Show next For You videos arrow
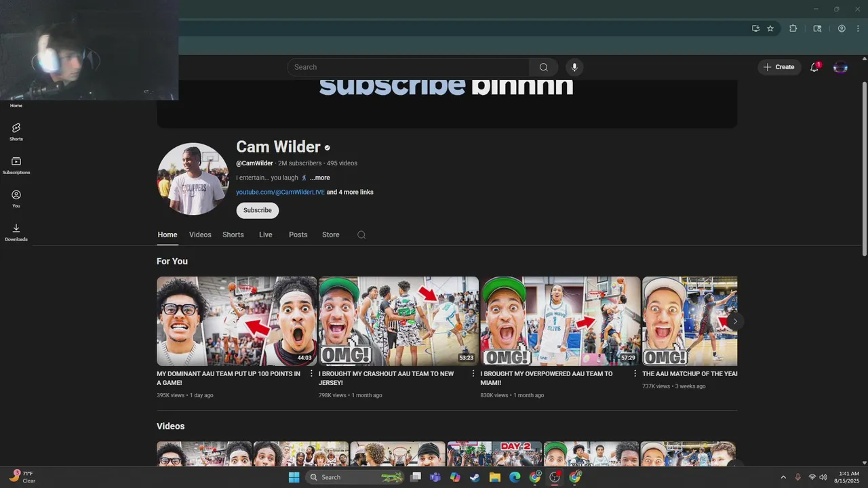The width and height of the screenshot is (868, 488). pyautogui.click(x=734, y=321)
